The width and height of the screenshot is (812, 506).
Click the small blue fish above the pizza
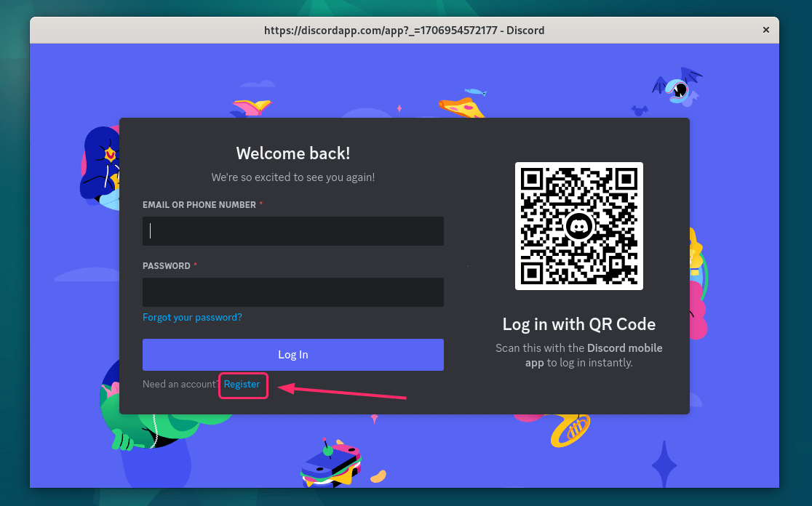click(x=476, y=92)
